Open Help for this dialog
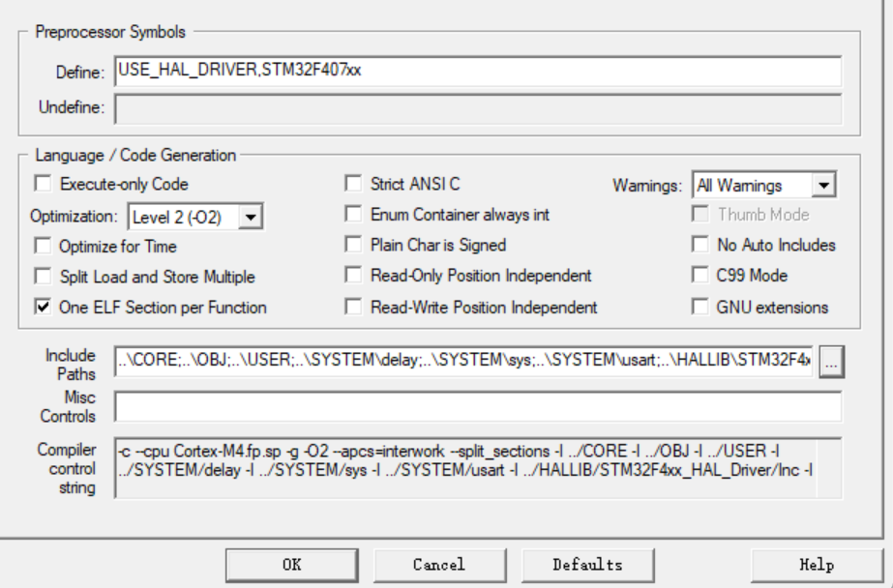 809,564
